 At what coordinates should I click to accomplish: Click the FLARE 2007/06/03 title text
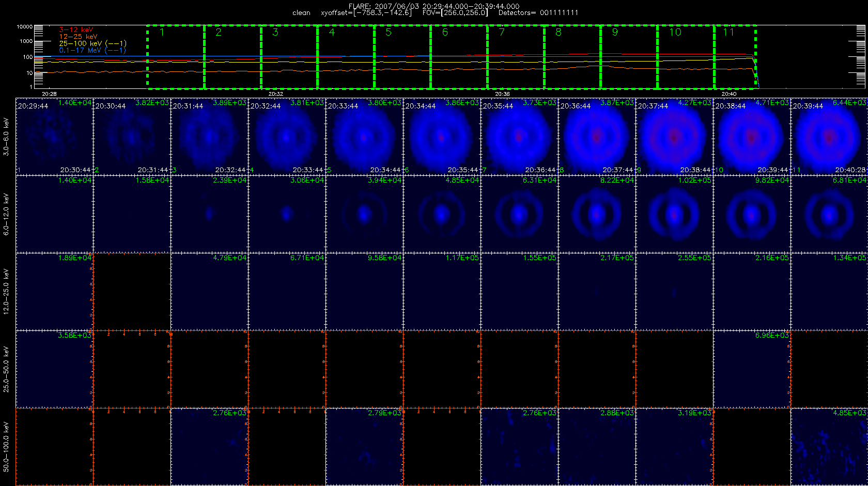434,6
